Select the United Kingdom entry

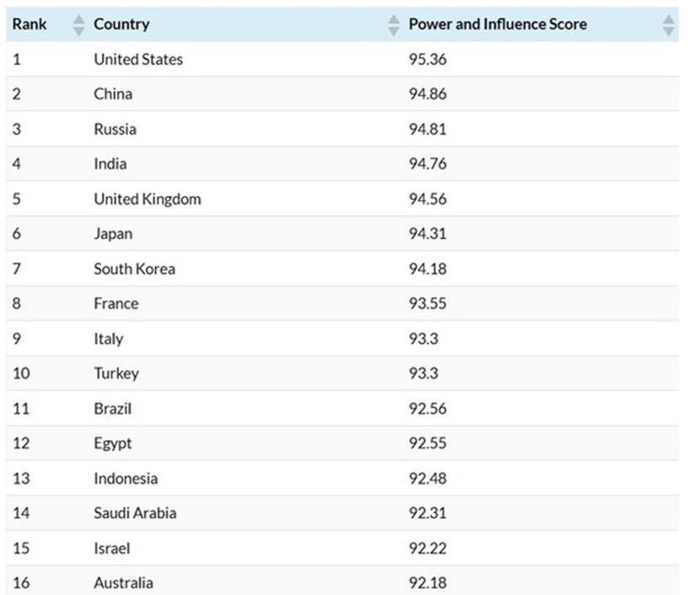click(x=148, y=200)
